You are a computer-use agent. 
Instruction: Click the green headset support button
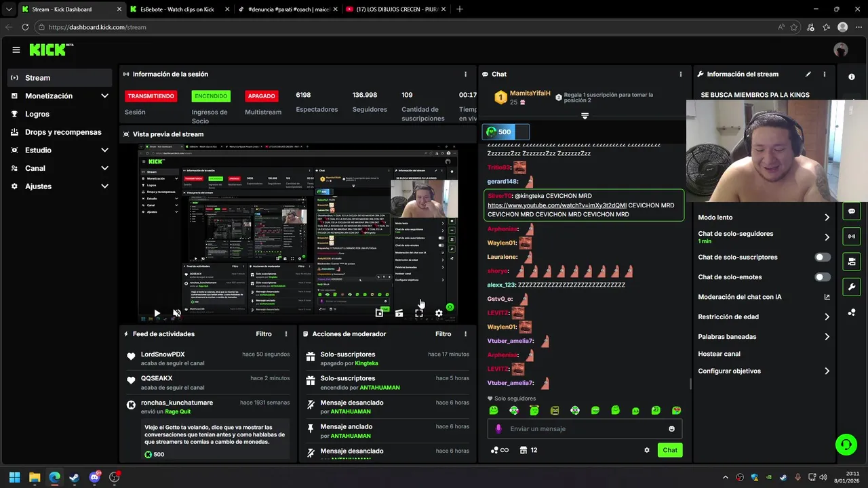(x=846, y=445)
